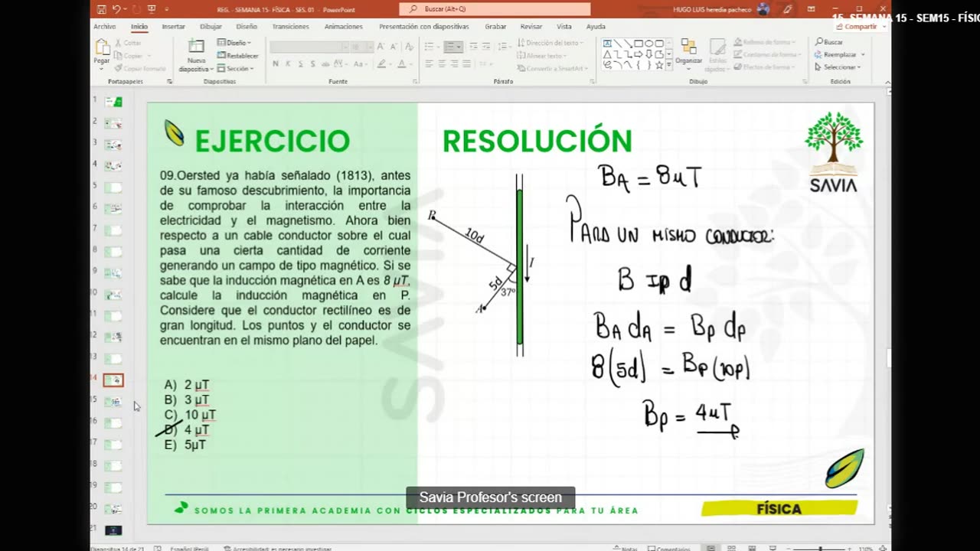980x551 pixels.
Task: Select the right arrow shape in gallery
Action: (639, 54)
